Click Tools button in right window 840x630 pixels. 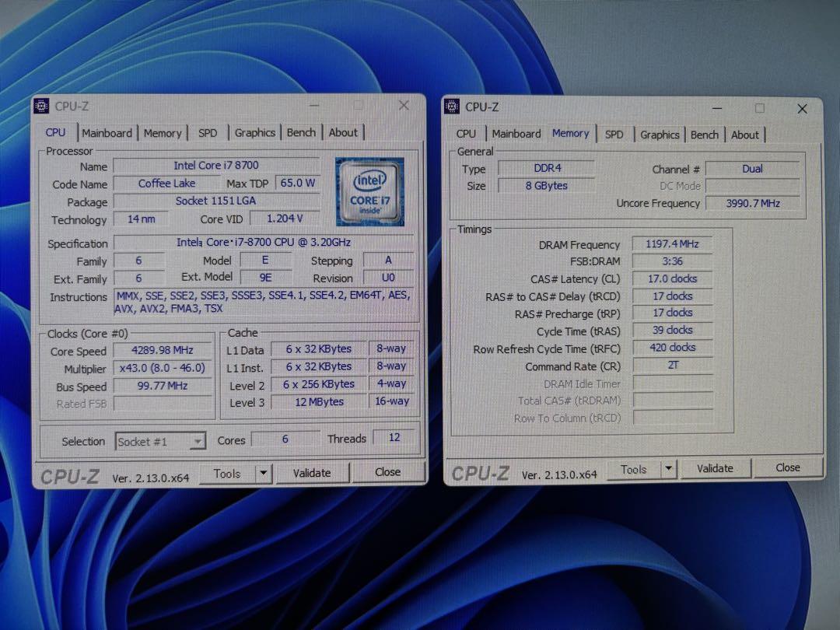(x=634, y=469)
